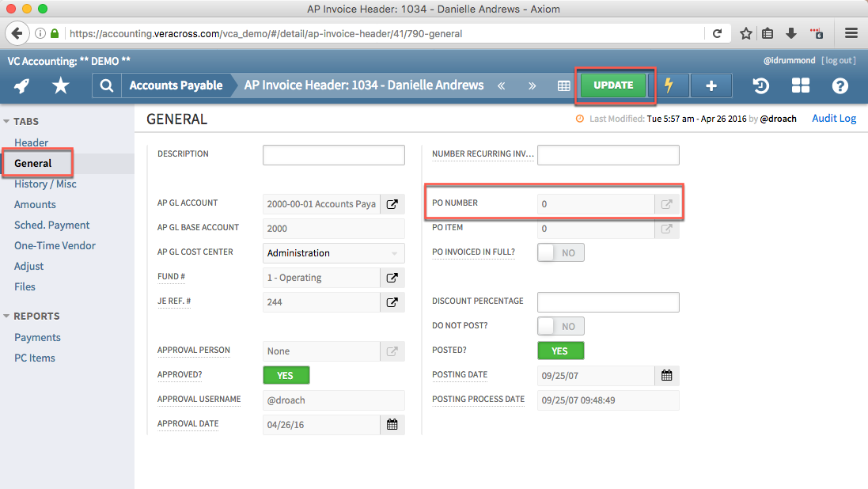Click inside the Discount Percentage field
This screenshot has width=868, height=489.
608,301
